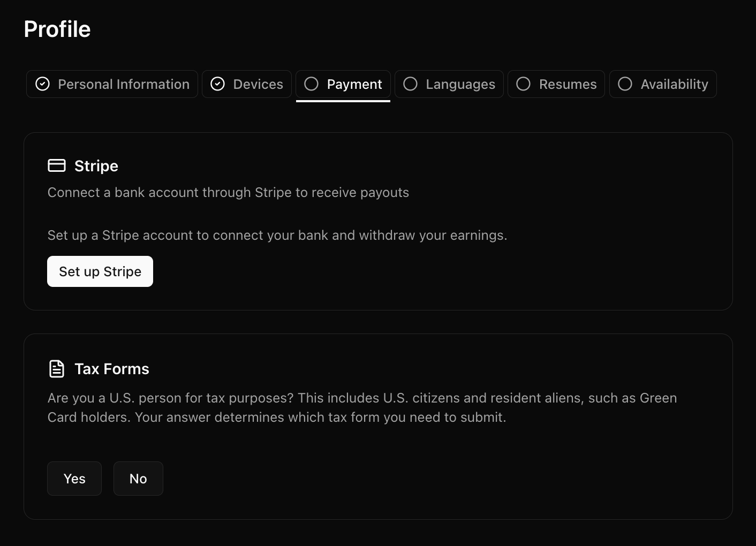Select the Payment tab
This screenshot has width=756, height=546.
click(343, 84)
